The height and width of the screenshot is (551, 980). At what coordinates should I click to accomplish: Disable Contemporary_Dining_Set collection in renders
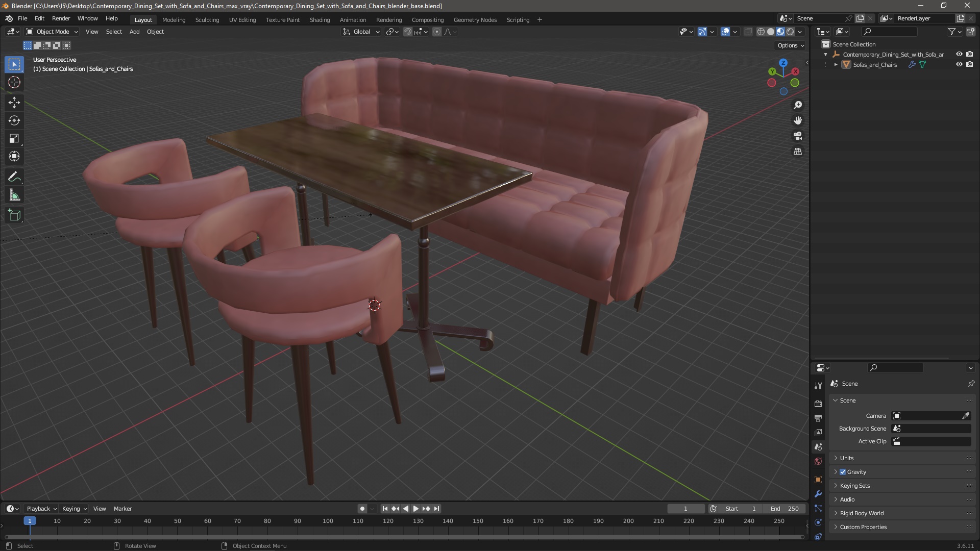pos(969,54)
